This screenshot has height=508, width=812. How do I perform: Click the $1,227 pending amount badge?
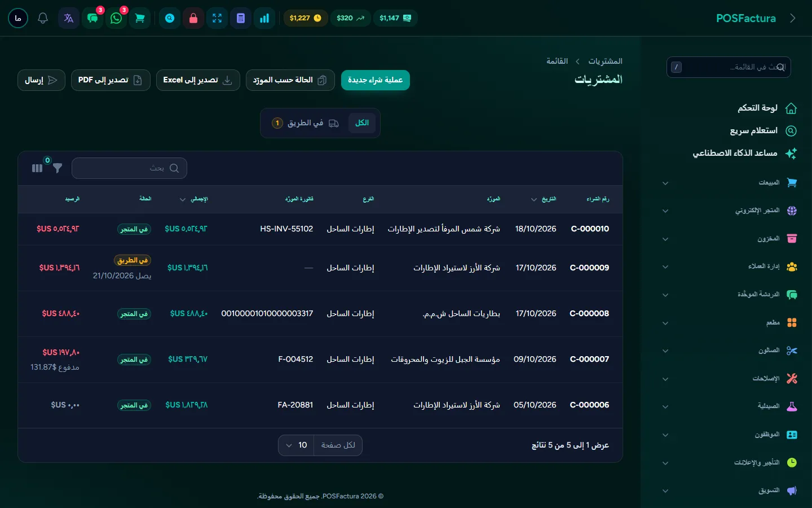pyautogui.click(x=306, y=18)
